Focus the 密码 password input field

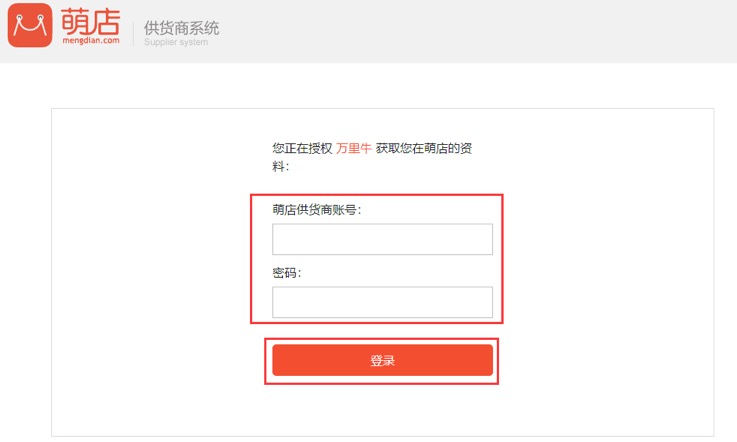click(x=382, y=302)
